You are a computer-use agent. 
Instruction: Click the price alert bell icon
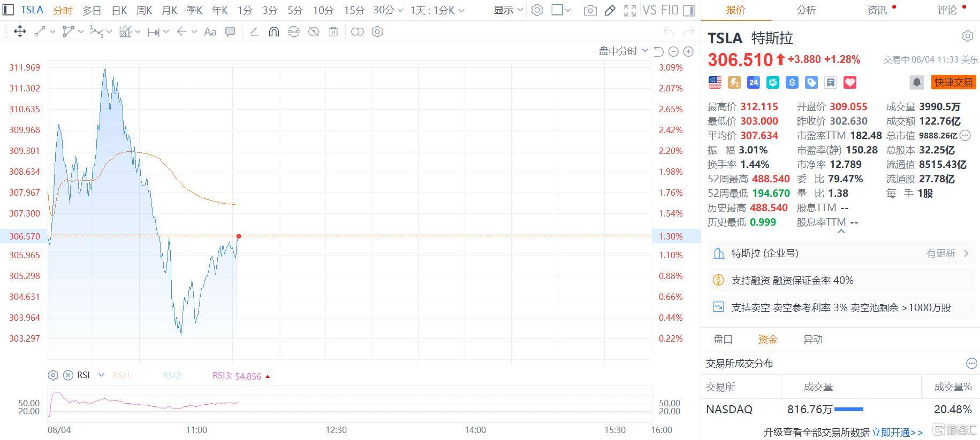click(x=916, y=82)
